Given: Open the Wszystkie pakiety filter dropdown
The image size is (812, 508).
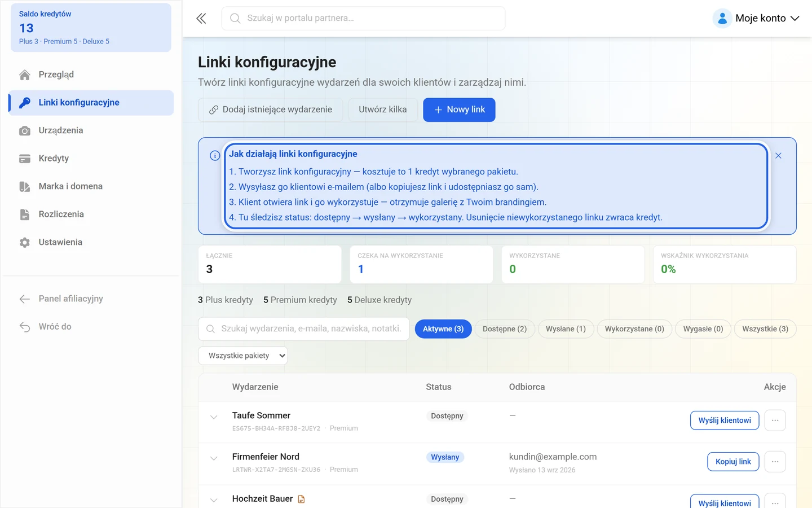Looking at the screenshot, I should coord(242,356).
